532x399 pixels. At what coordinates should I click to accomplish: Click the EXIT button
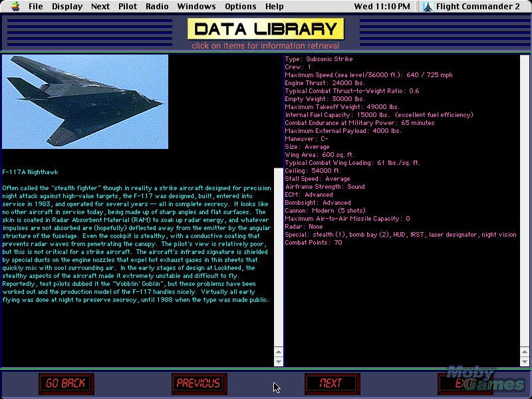465,384
